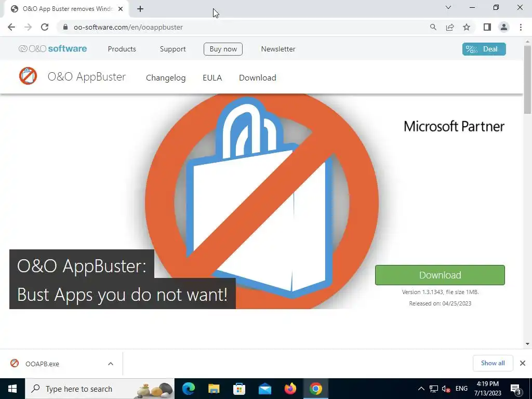The height and width of the screenshot is (399, 532).
Task: Share this page via the share icon
Action: point(450,27)
